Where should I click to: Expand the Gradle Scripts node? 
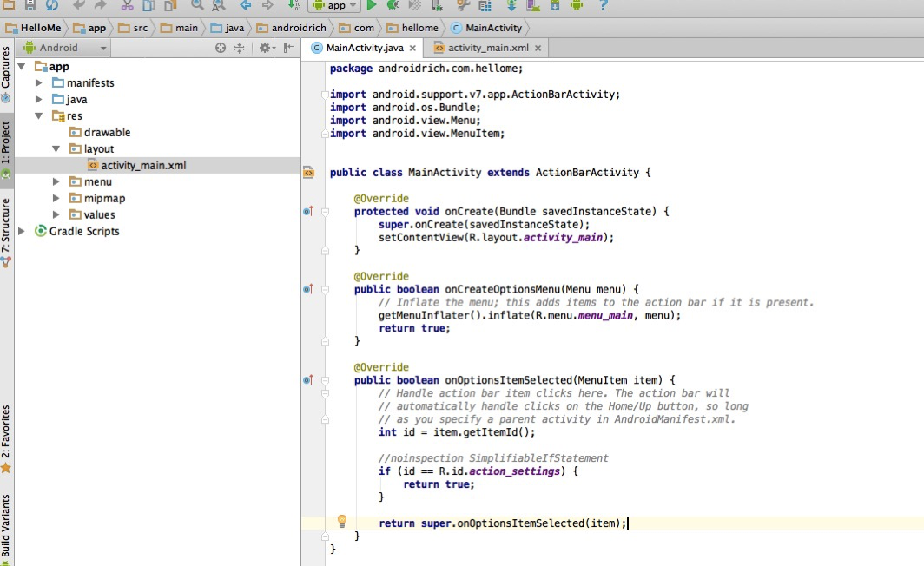(x=23, y=231)
